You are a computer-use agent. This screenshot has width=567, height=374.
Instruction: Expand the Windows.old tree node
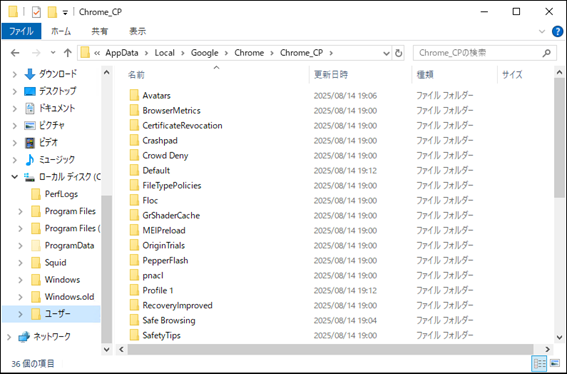pos(20,297)
